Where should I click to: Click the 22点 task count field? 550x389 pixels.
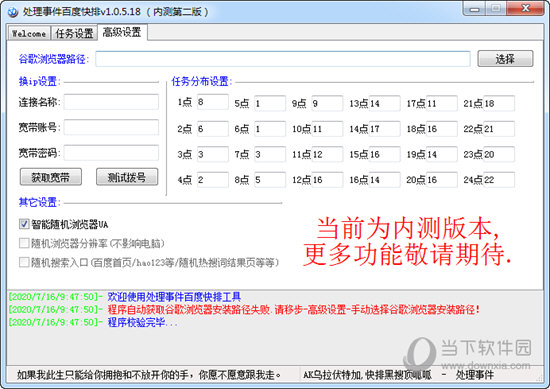[499, 129]
